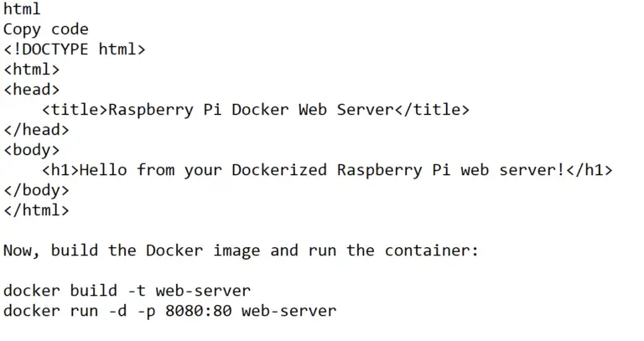Click the closing </html> tag
644x341 pixels.
point(37,210)
